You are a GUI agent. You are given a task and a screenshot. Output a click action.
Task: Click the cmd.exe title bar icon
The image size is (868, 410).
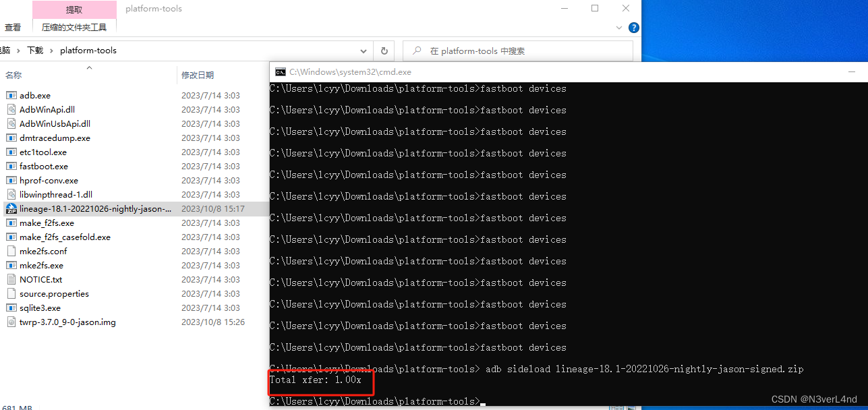point(281,72)
